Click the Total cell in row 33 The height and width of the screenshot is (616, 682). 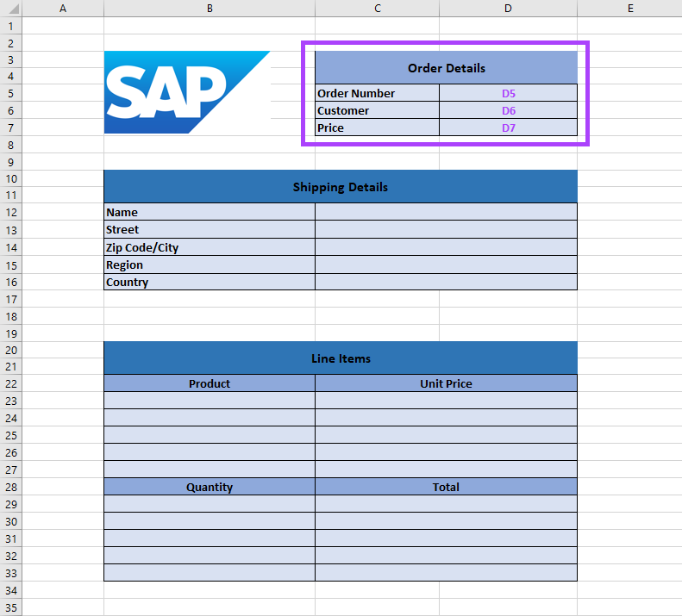pos(447,573)
